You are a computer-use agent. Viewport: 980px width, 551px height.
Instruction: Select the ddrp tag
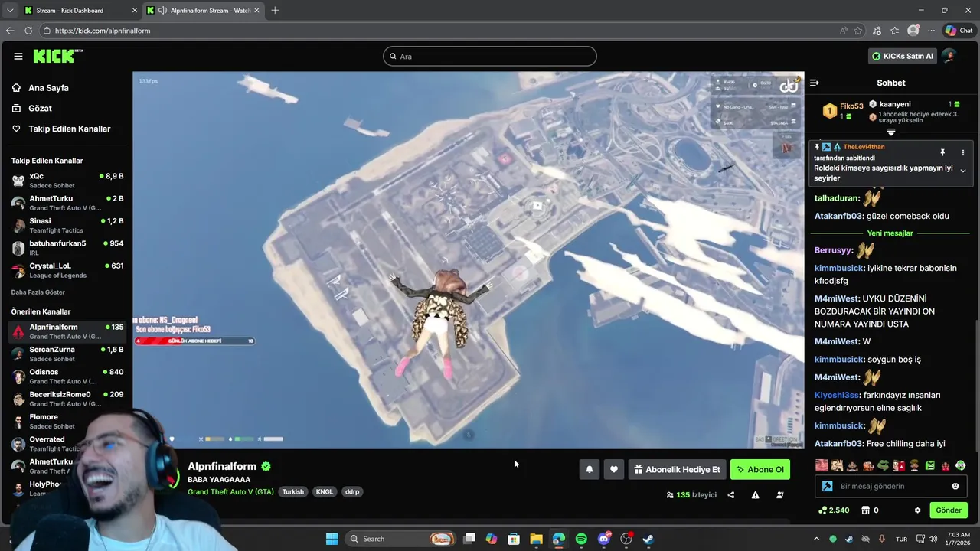(352, 492)
